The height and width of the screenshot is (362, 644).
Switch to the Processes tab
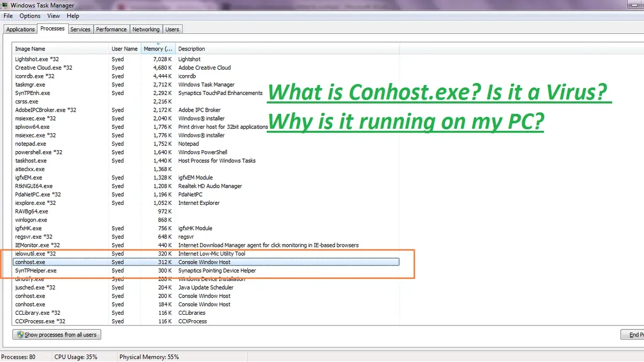53,28
